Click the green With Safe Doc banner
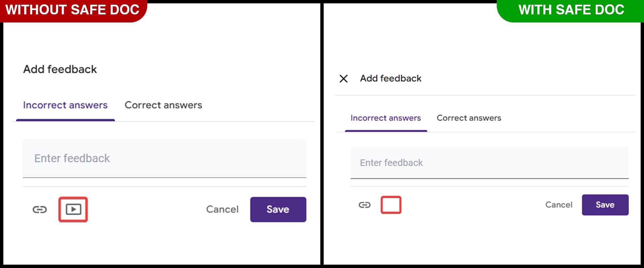Viewport: 644px width, 268px height. [x=571, y=10]
